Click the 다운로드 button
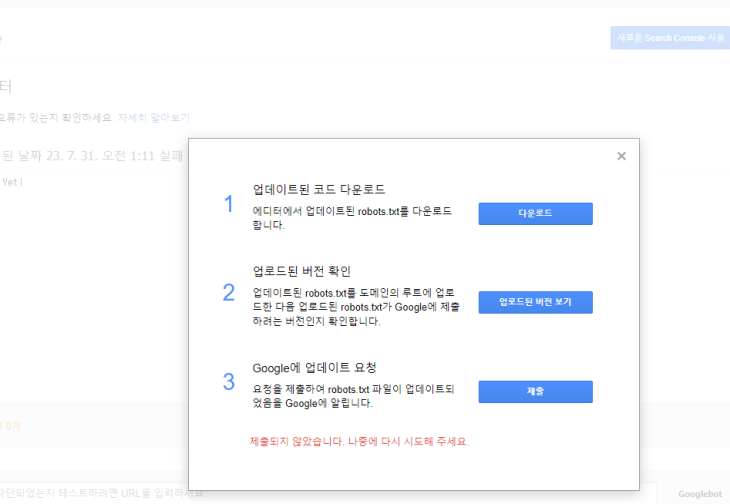 (x=535, y=214)
